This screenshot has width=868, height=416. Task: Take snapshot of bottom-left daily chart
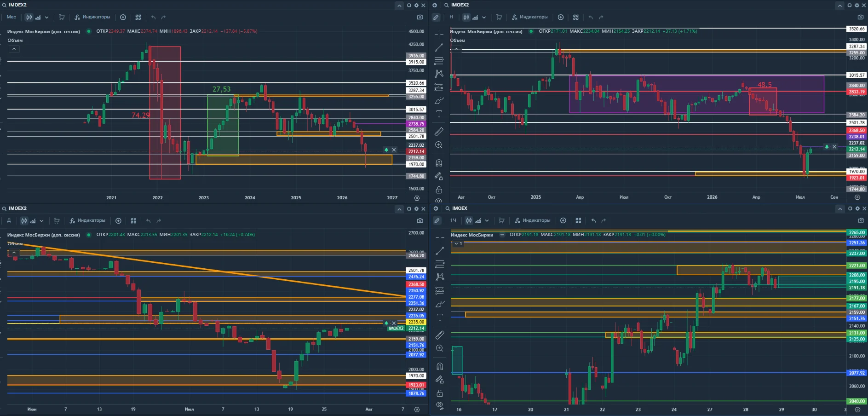420,220
